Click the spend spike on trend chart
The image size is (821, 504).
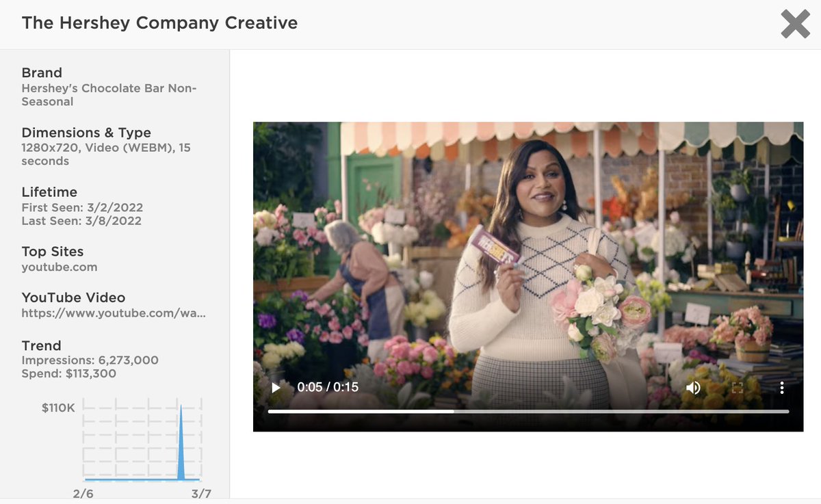(181, 441)
